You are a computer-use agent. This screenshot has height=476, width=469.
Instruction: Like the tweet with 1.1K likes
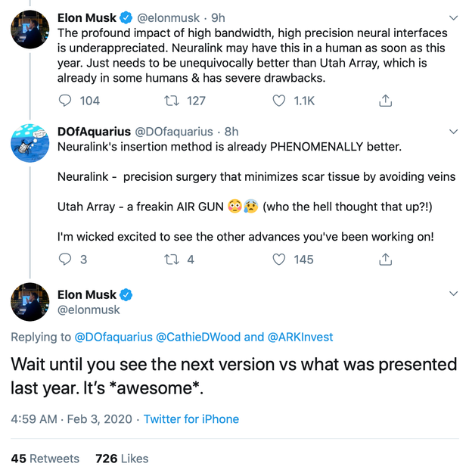pos(279,101)
